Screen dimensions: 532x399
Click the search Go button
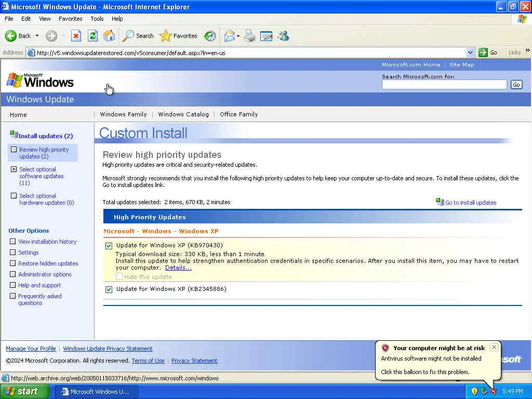click(516, 85)
